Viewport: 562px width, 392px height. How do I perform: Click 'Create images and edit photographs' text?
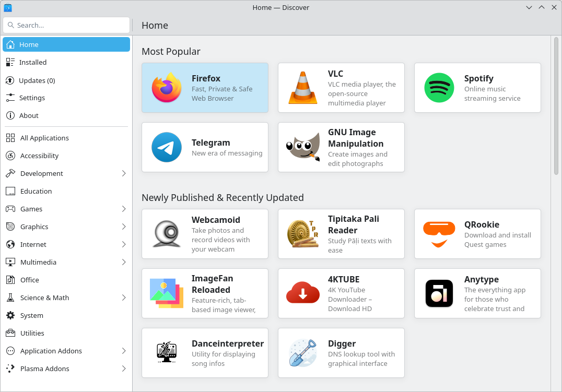click(x=358, y=159)
